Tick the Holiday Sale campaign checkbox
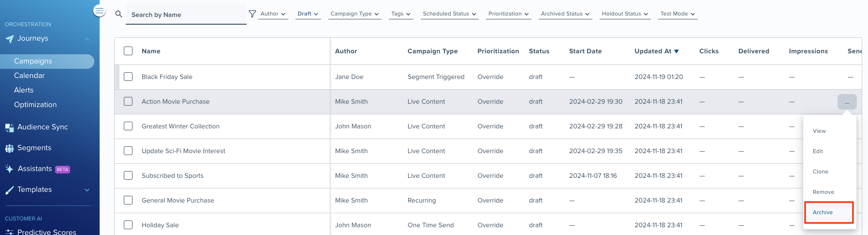 click(x=128, y=225)
